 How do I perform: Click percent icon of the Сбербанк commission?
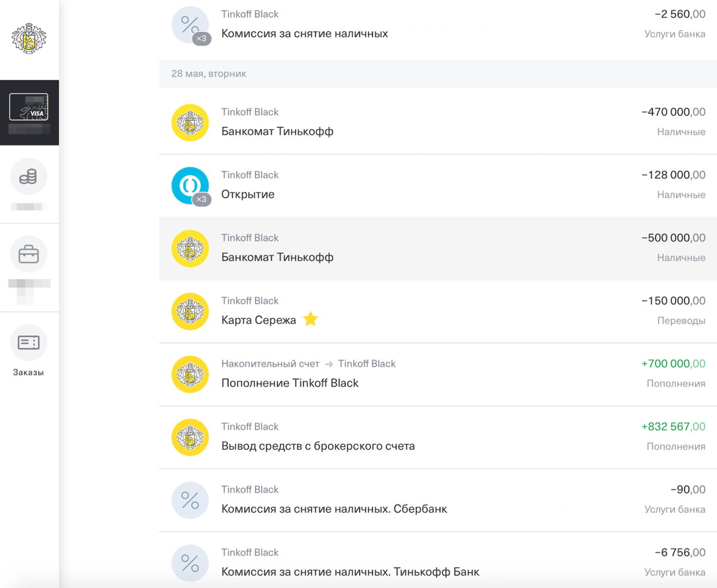click(x=190, y=500)
